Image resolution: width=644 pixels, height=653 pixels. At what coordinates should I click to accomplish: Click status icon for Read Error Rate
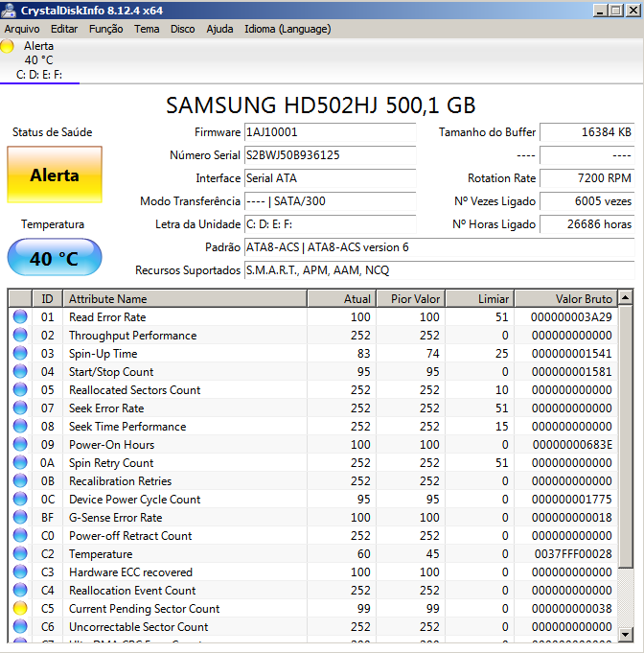(20, 317)
